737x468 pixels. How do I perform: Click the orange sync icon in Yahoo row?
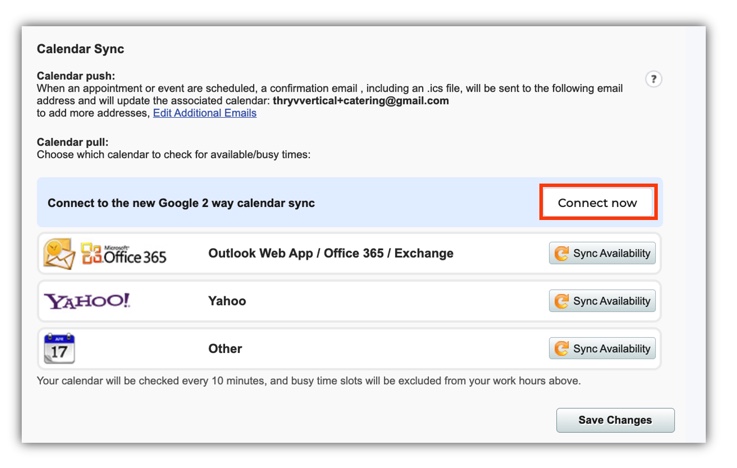click(x=561, y=301)
